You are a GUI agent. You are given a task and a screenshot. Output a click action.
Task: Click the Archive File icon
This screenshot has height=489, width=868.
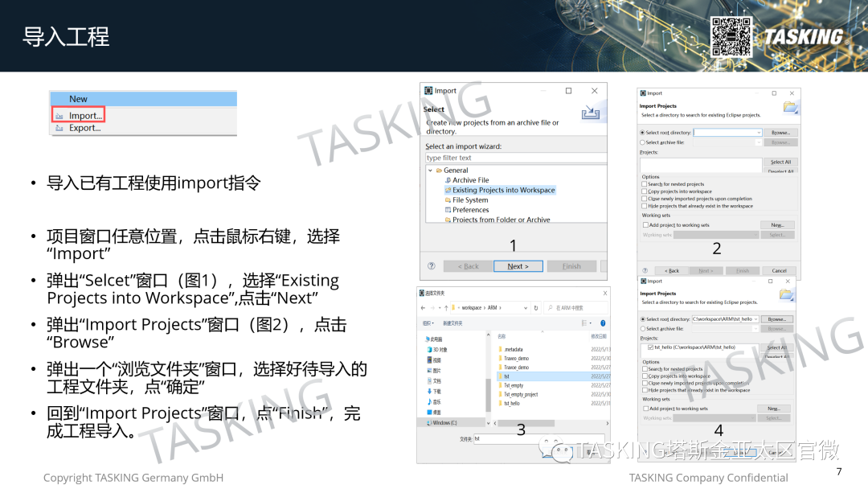pos(448,180)
